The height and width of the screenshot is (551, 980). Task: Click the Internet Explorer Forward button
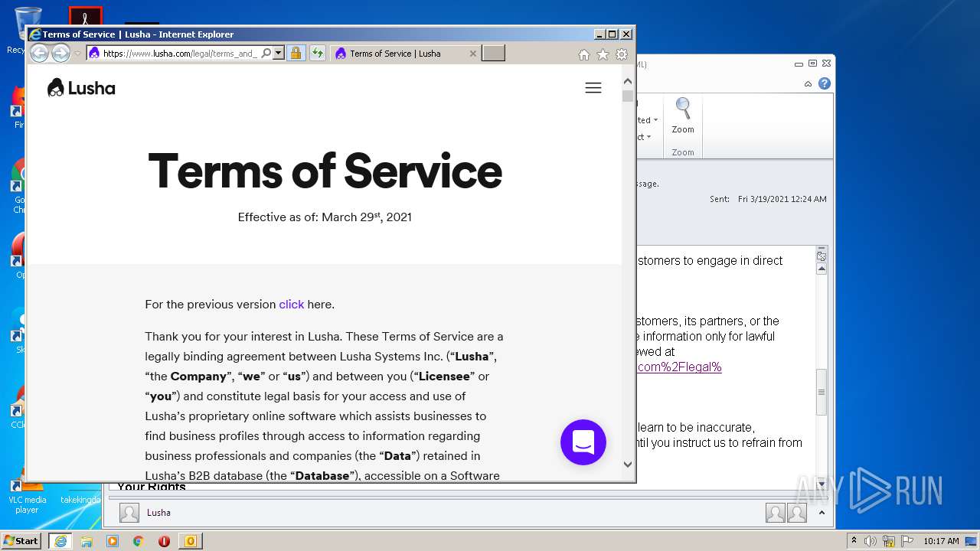coord(60,53)
